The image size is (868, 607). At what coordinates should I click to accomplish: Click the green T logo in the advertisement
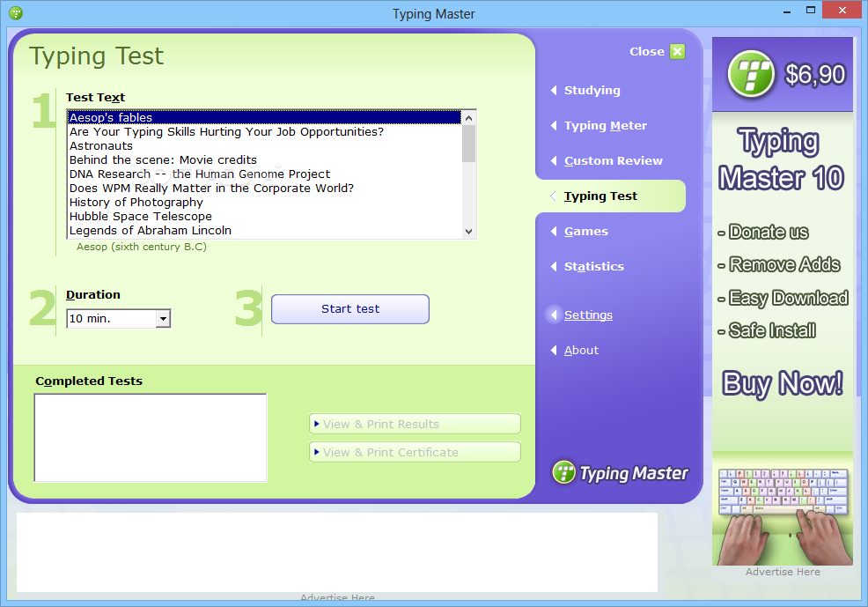click(x=751, y=74)
